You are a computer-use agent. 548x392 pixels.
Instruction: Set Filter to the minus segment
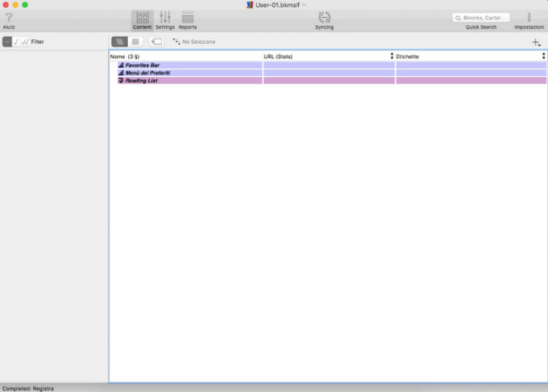[x=7, y=41]
